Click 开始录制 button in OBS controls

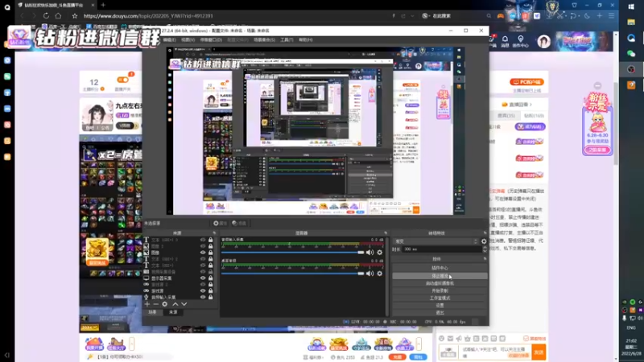(440, 290)
